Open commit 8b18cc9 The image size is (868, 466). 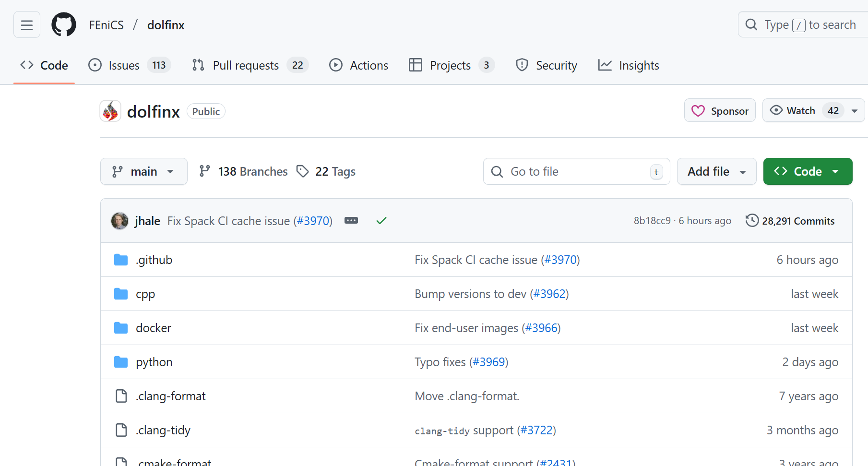pos(652,221)
